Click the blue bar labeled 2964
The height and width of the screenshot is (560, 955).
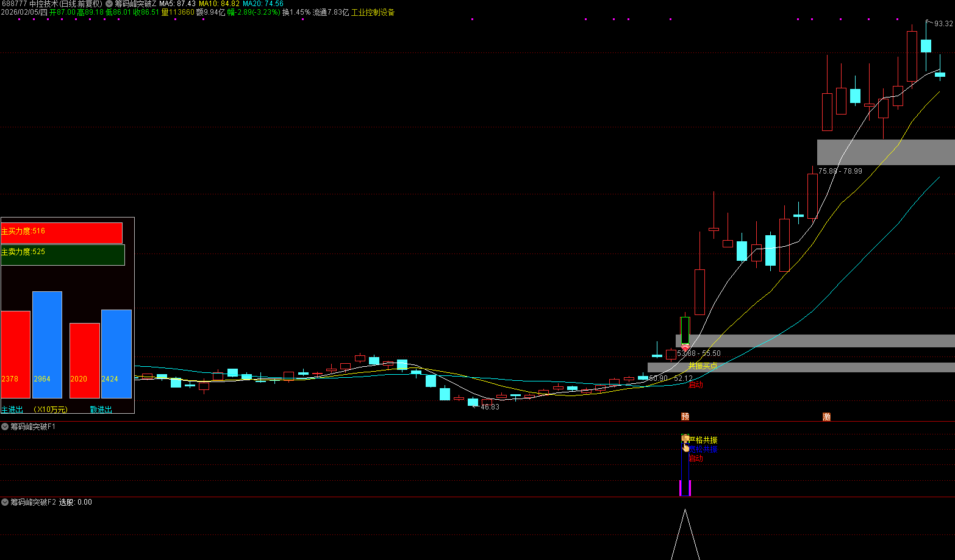[47, 345]
